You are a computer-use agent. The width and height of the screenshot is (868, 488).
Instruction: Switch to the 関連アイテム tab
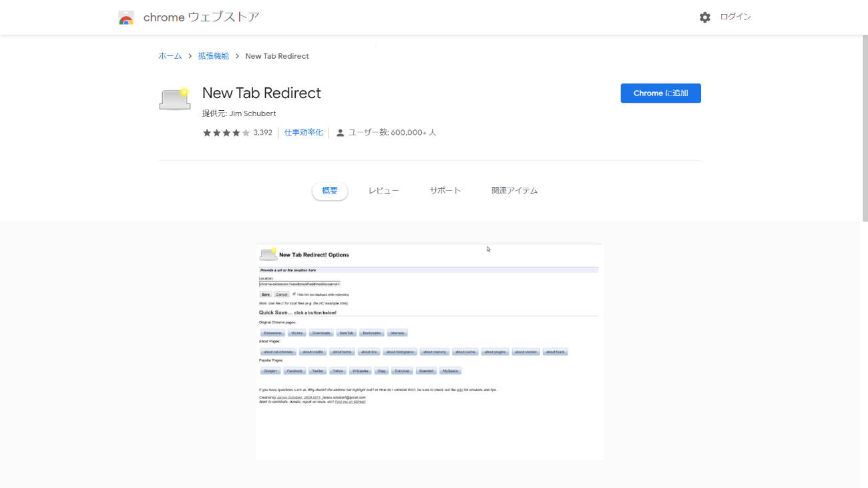coord(514,190)
